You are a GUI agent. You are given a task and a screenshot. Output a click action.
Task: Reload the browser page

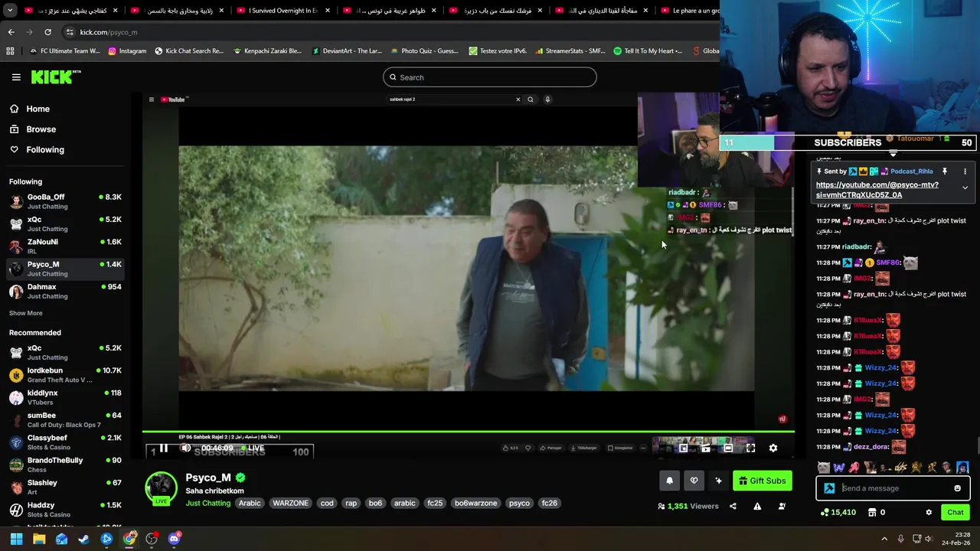pyautogui.click(x=47, y=32)
